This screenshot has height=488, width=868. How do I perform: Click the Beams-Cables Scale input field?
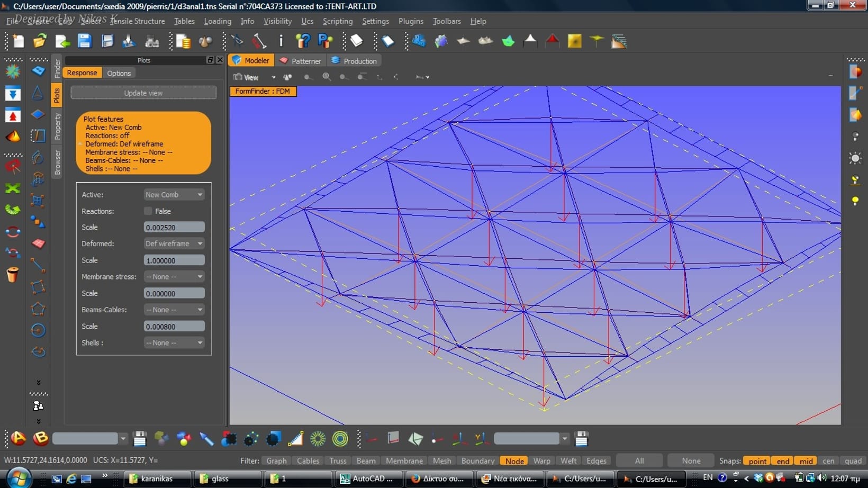tap(174, 327)
